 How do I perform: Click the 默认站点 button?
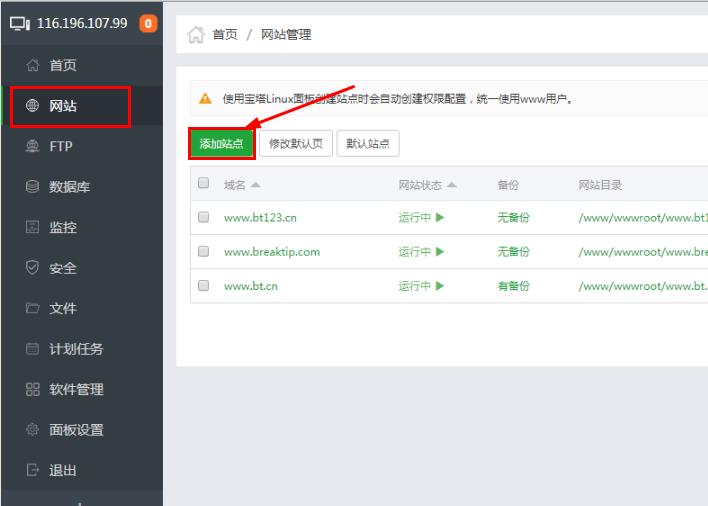point(368,144)
